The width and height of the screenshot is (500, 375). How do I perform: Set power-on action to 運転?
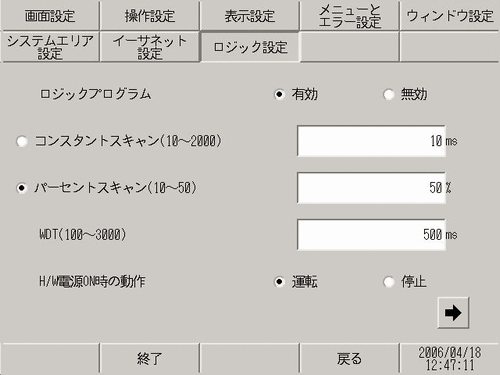point(279,282)
